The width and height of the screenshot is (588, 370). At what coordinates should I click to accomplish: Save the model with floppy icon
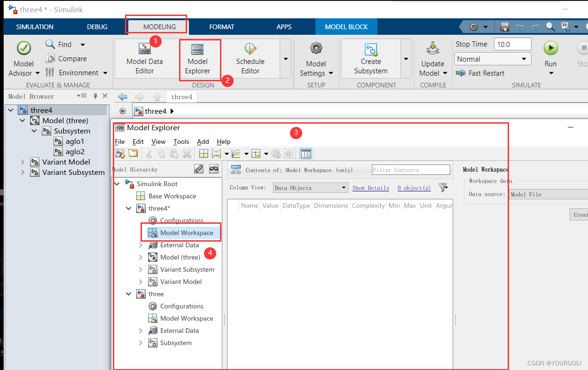[505, 27]
